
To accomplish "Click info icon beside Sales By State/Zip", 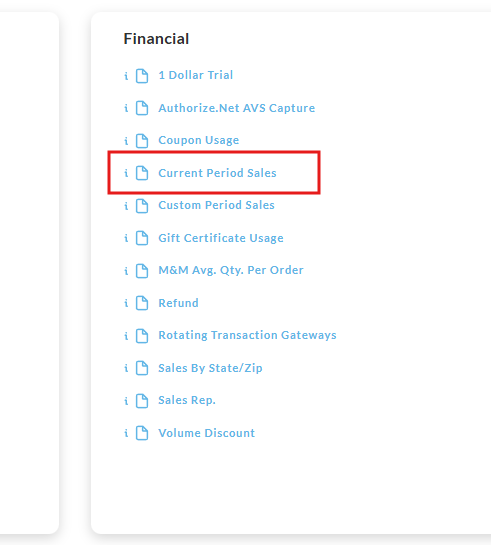I will click(126, 368).
